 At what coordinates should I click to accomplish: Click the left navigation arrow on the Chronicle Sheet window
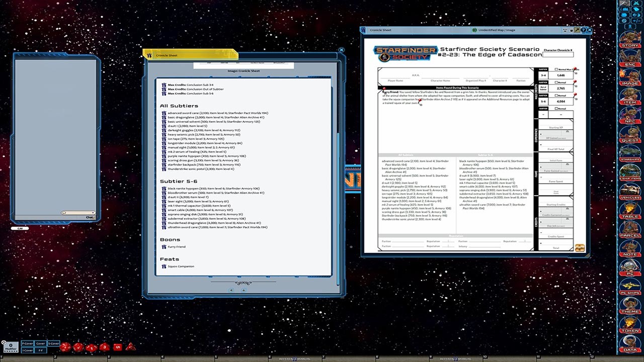pyautogui.click(x=231, y=290)
